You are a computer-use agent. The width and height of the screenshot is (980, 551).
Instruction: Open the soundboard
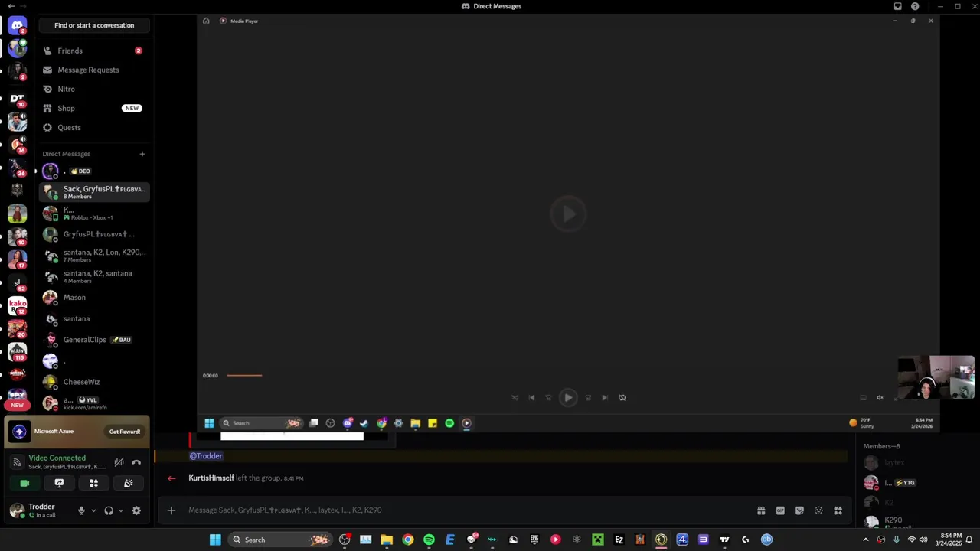pos(128,483)
